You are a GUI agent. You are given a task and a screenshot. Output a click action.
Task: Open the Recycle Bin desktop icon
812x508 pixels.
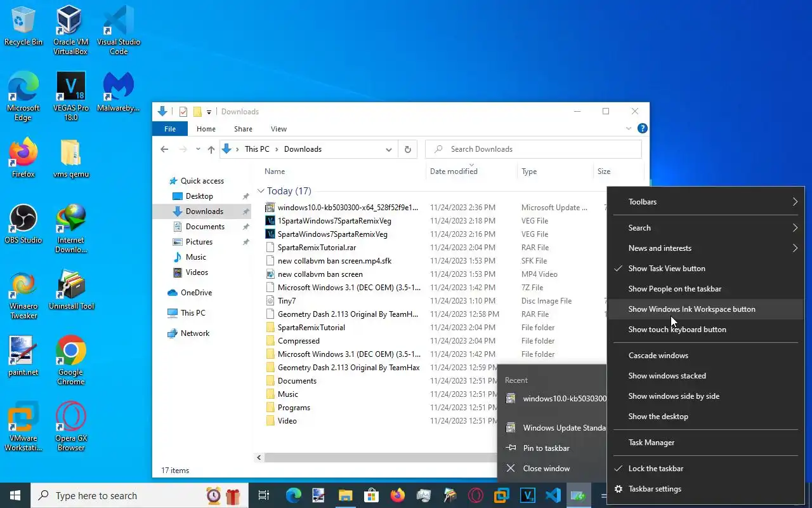pyautogui.click(x=23, y=26)
